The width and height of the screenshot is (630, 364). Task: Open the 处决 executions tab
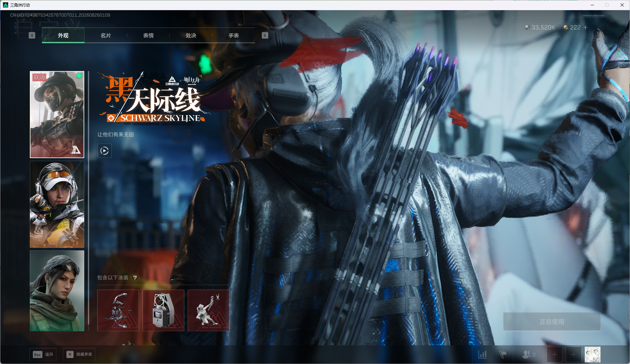tap(191, 35)
